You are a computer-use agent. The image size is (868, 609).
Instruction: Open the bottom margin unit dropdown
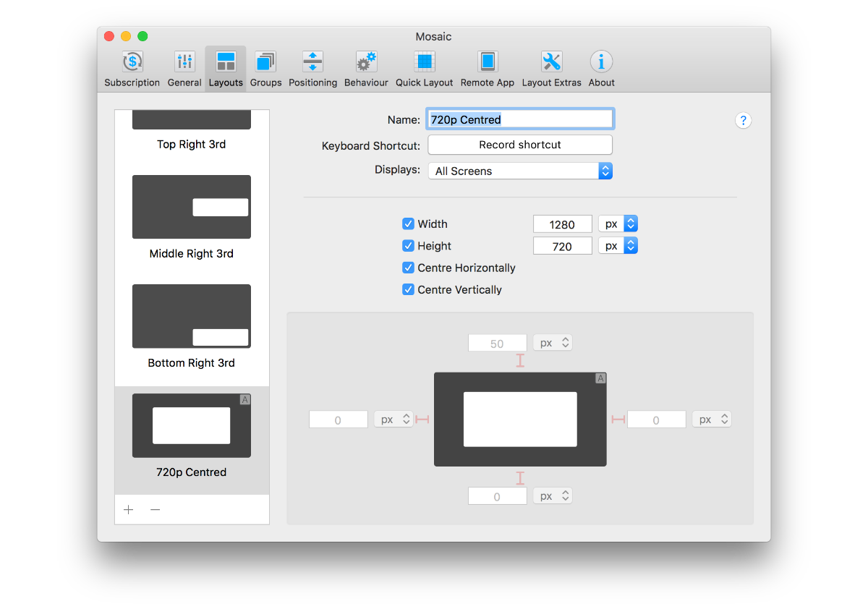[x=553, y=496]
